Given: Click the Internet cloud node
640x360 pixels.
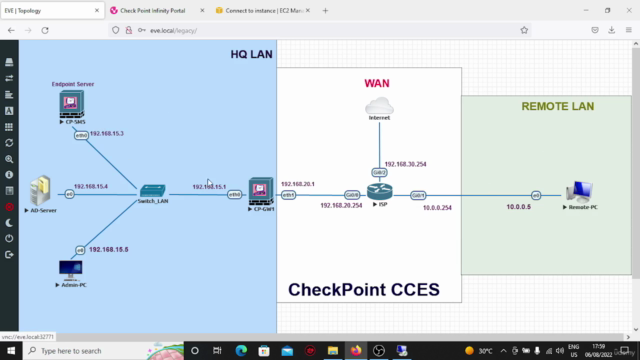Looking at the screenshot, I should point(379,106).
